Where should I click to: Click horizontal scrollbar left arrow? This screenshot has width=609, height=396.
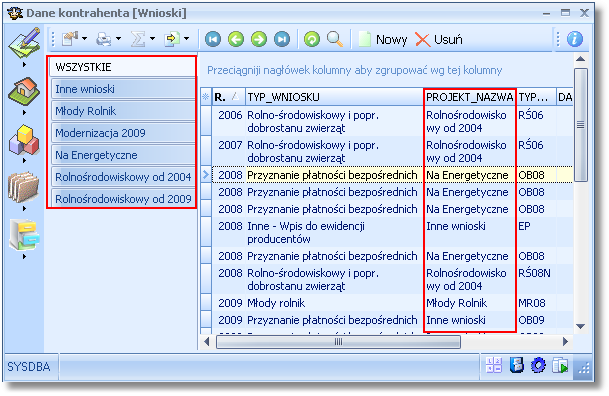(207, 342)
